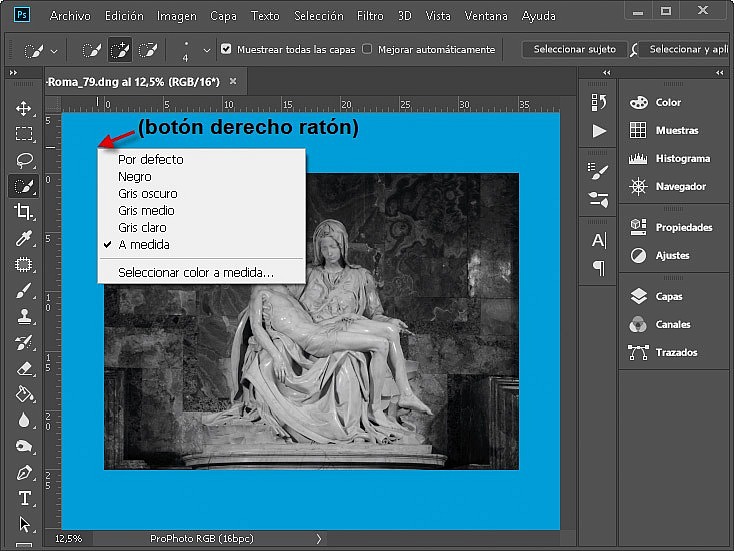Choose Subtract from selection mode
Screen dimensions: 734x551
click(148, 50)
